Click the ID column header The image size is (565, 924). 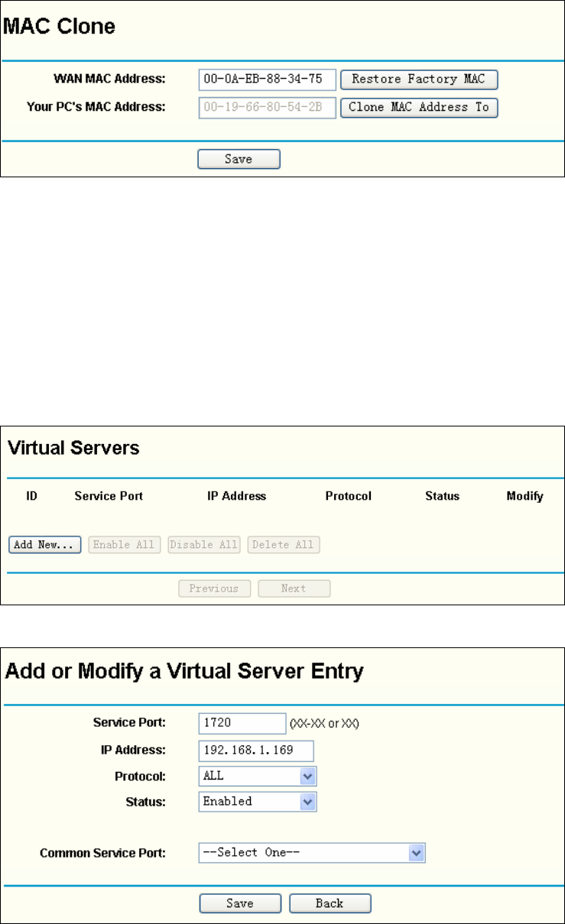click(x=32, y=496)
